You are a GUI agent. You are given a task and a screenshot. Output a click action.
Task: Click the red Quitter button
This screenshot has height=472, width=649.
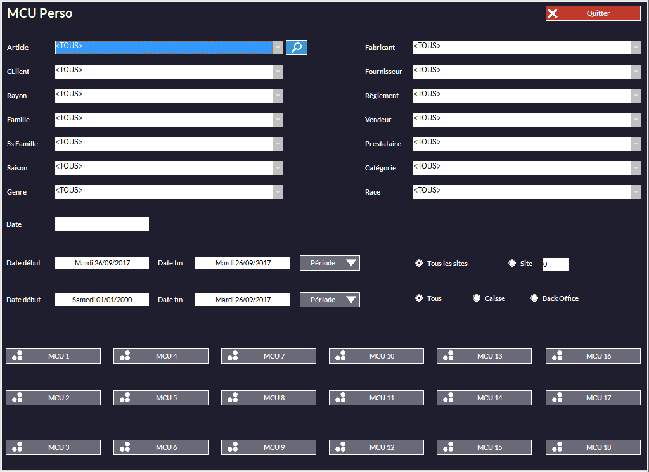click(592, 14)
